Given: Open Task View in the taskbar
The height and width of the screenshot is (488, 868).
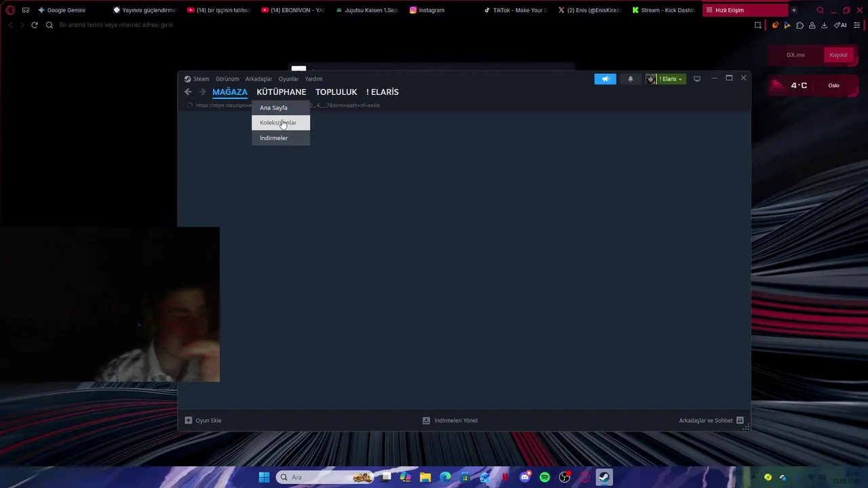Looking at the screenshot, I should (x=387, y=477).
